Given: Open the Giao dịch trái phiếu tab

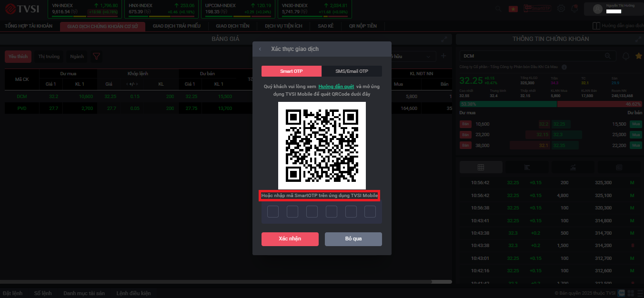Looking at the screenshot, I should point(177,26).
